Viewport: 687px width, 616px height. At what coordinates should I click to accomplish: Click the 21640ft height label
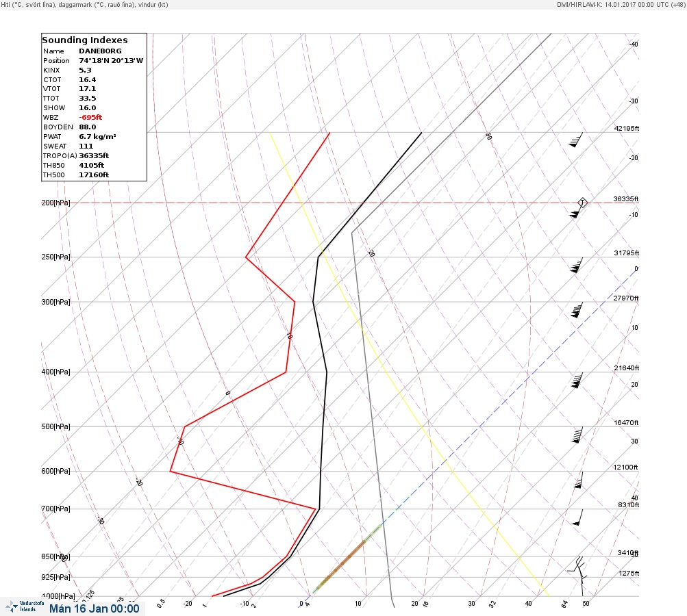(627, 368)
